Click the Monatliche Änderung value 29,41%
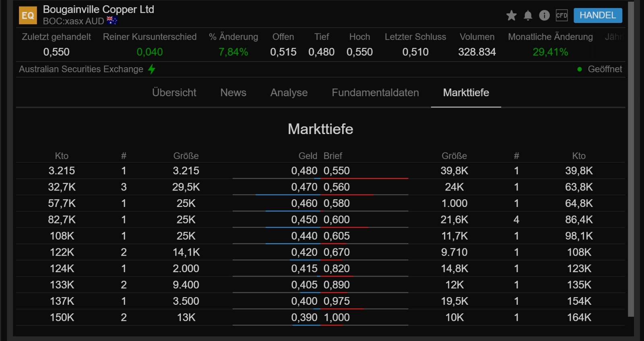 [550, 52]
